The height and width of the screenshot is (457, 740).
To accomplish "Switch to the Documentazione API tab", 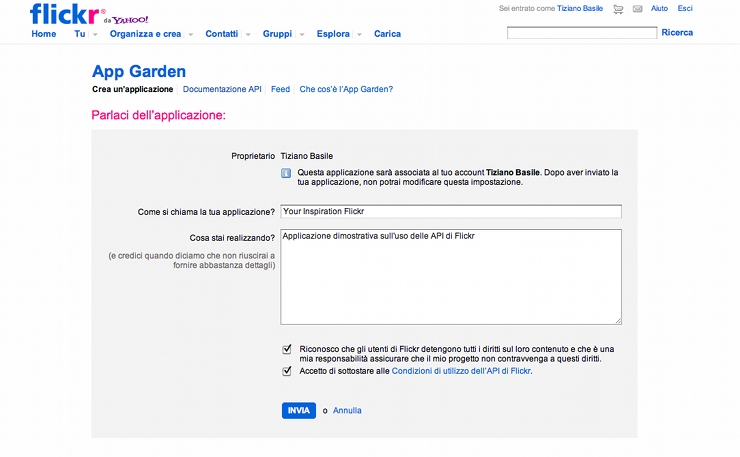I will click(222, 89).
